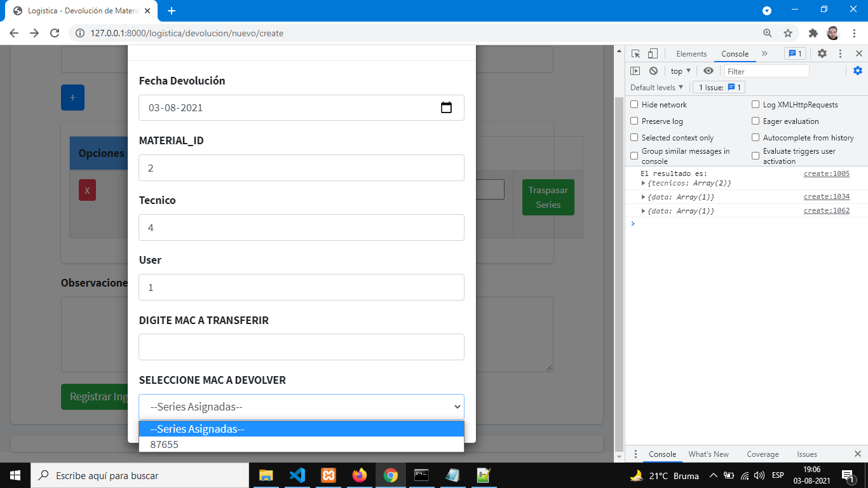Show the console sidebar
868x488 pixels.
pyautogui.click(x=635, y=71)
